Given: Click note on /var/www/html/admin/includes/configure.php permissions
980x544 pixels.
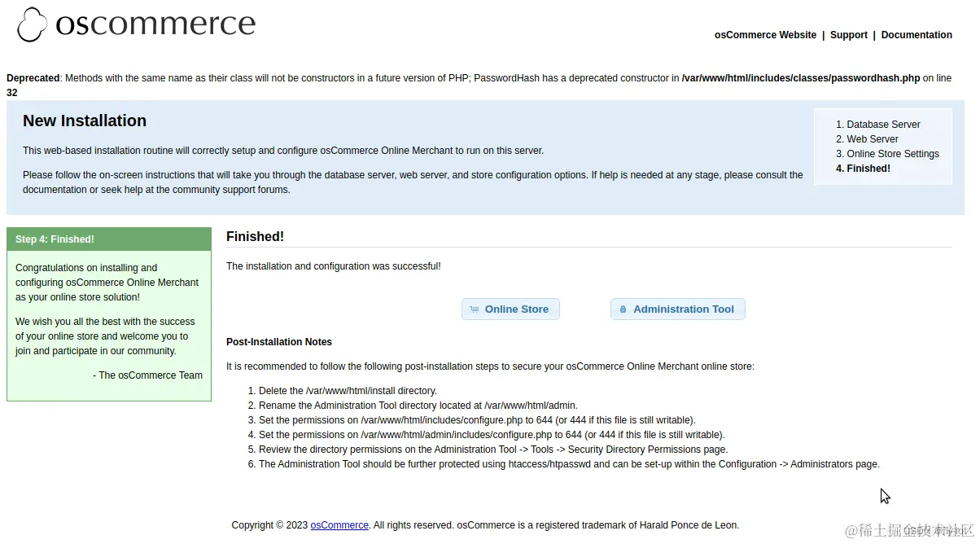Looking at the screenshot, I should coord(492,435).
